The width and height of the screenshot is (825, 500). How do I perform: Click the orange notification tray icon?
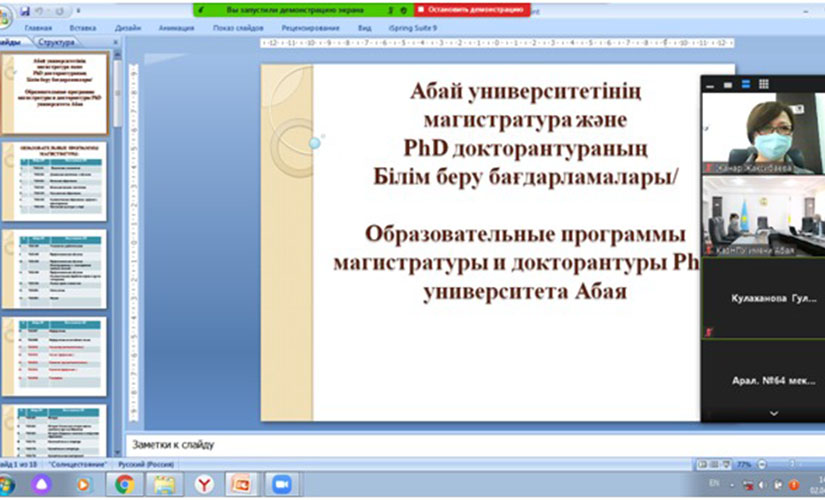(x=793, y=485)
